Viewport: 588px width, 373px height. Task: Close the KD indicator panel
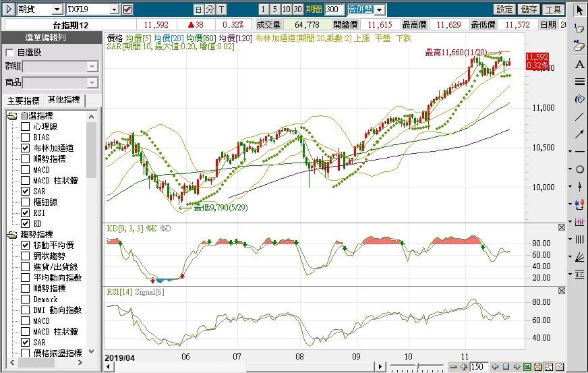562,227
